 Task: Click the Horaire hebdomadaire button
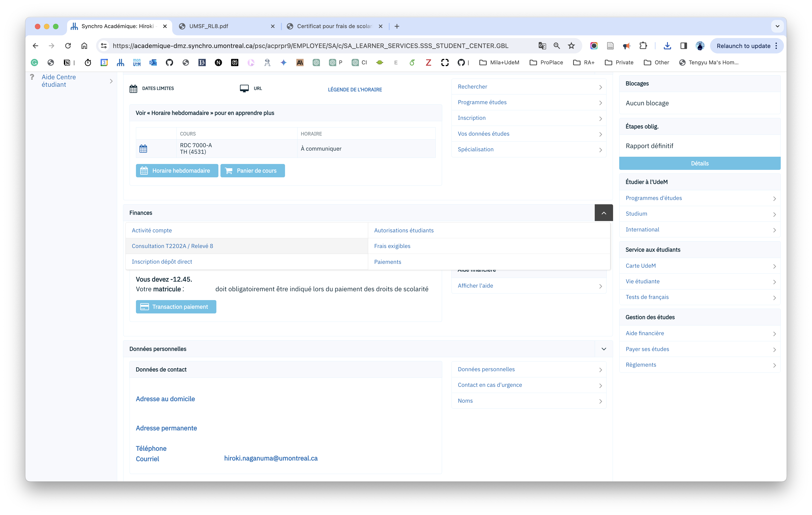point(177,171)
